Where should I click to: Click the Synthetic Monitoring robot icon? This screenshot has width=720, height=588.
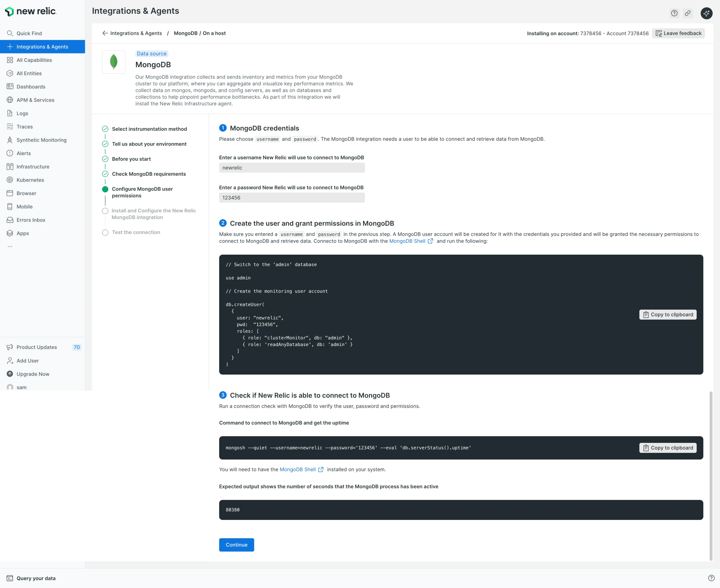10,140
